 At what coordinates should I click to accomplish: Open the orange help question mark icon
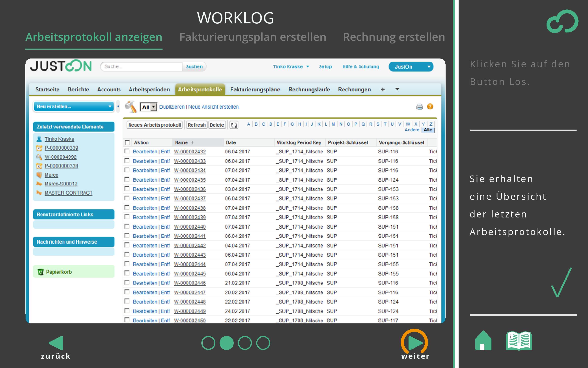(430, 107)
